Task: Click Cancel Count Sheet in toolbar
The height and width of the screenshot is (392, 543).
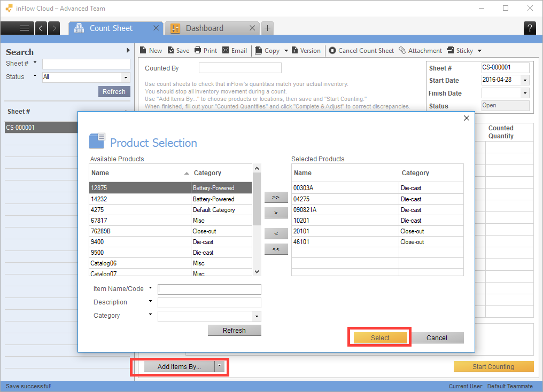Action: pyautogui.click(x=361, y=51)
